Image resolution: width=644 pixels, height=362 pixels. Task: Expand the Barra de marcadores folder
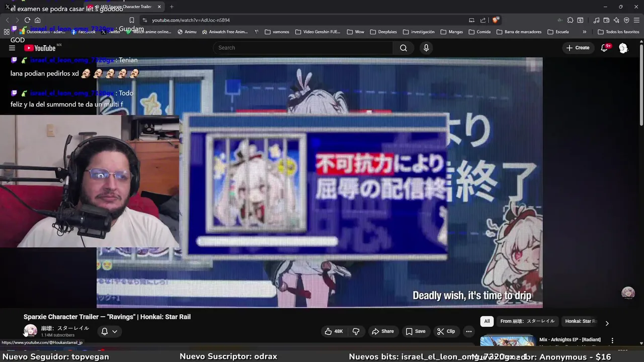[x=519, y=32]
